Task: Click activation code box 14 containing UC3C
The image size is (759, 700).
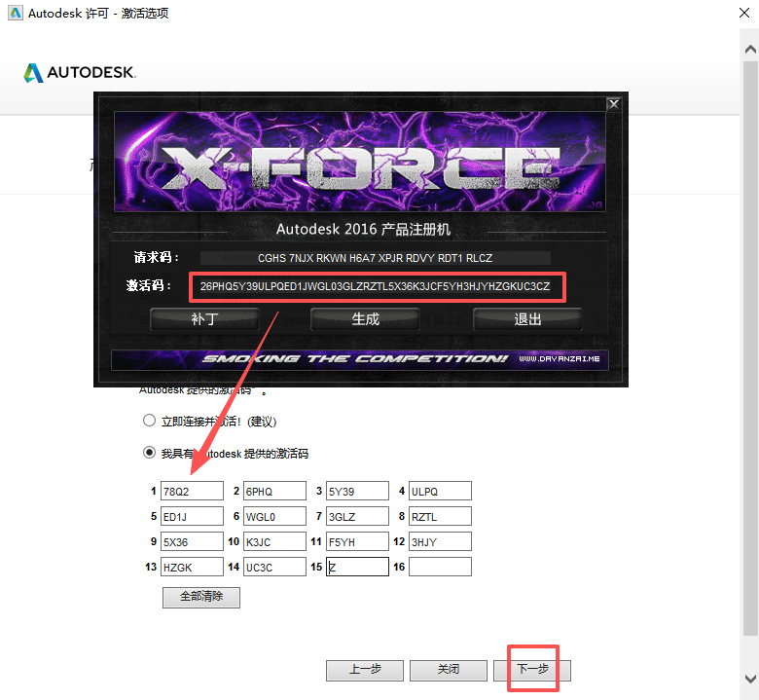Action: [x=274, y=567]
